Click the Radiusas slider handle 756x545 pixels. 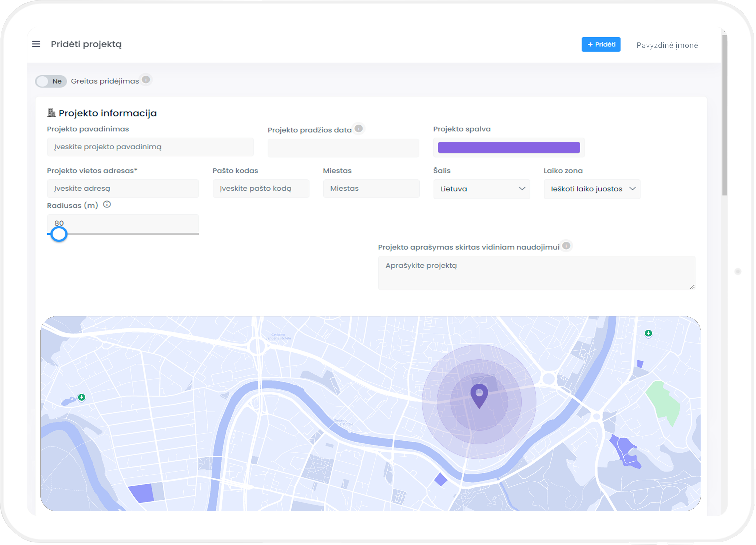(59, 234)
